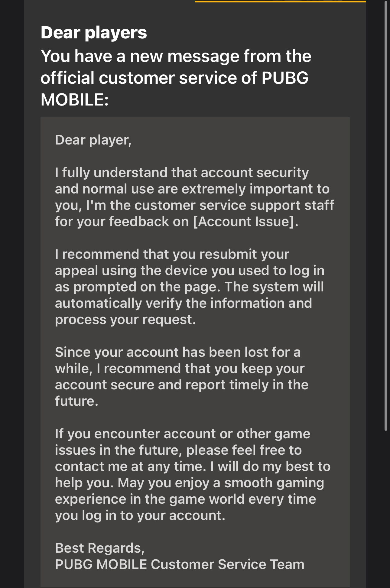The width and height of the screenshot is (390, 588).
Task: Click the scrollbar track below the thumb
Action: click(x=386, y=509)
